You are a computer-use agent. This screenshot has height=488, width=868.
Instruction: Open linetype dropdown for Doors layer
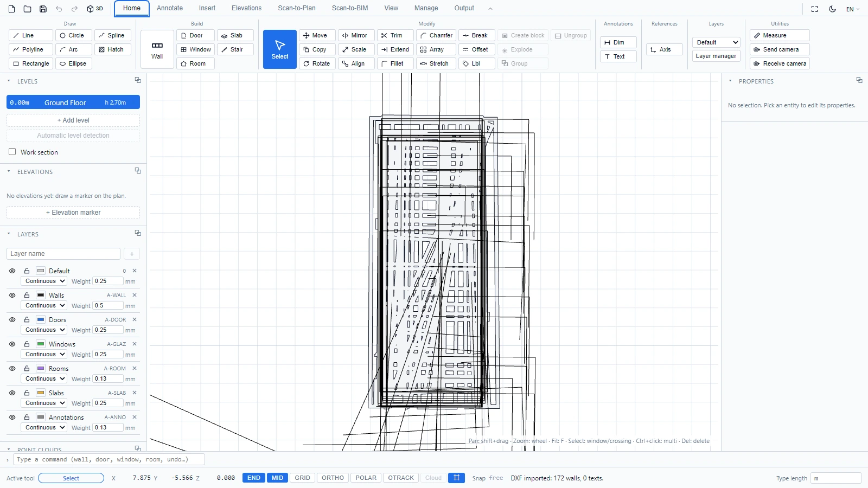pos(44,330)
